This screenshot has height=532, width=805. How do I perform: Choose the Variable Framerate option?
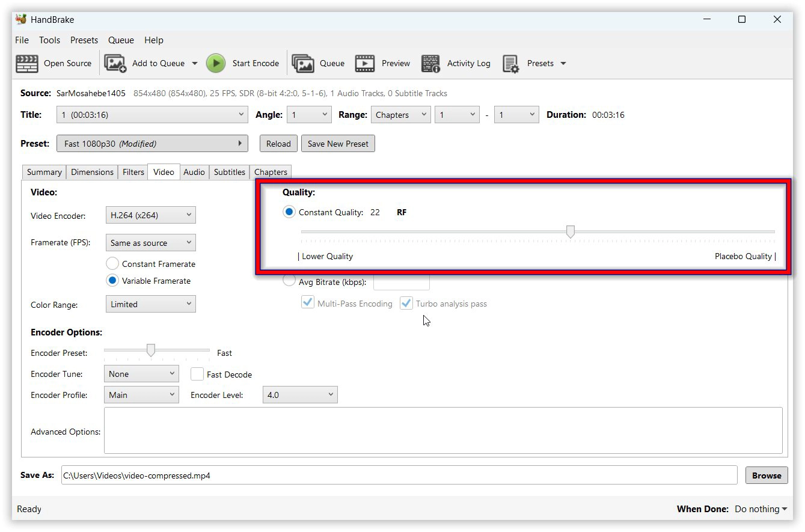click(112, 281)
